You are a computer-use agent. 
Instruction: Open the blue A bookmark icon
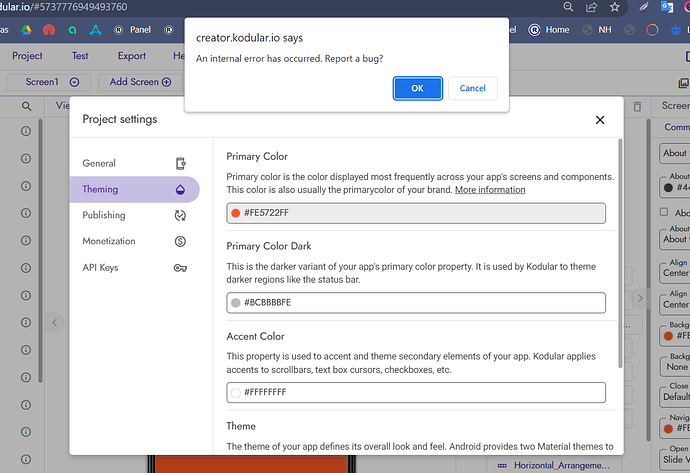(95, 30)
